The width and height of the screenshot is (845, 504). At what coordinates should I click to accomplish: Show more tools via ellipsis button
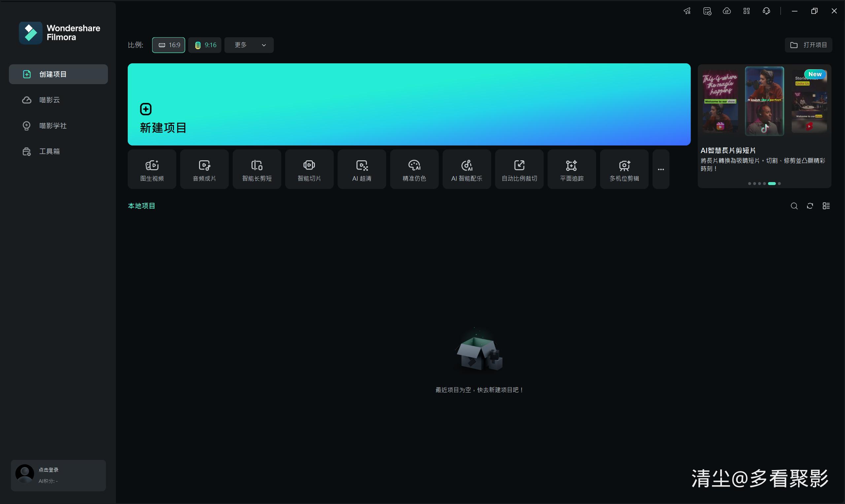(x=660, y=169)
